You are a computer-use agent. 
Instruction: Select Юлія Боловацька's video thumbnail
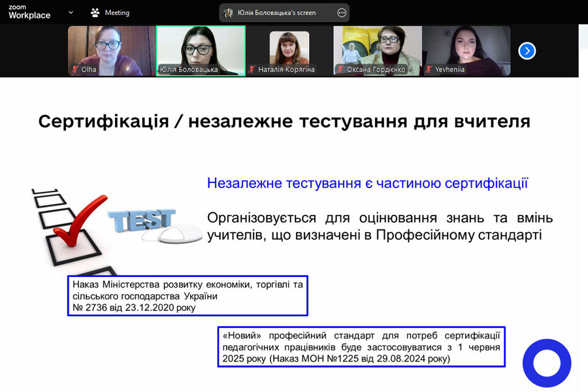pyautogui.click(x=201, y=51)
